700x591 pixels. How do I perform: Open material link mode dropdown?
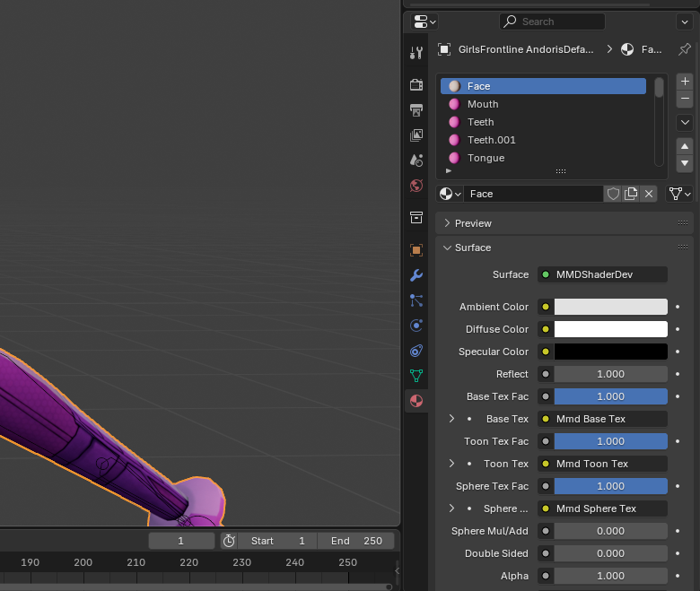(679, 194)
